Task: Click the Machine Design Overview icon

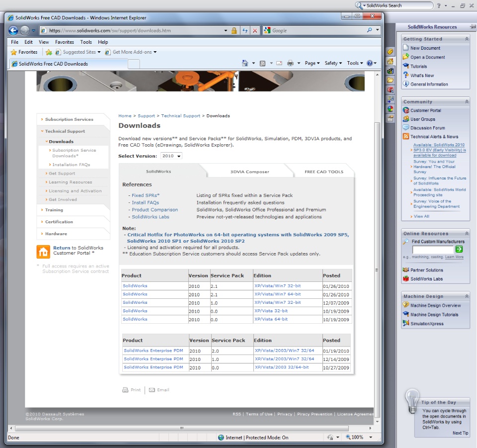Action: click(405, 305)
